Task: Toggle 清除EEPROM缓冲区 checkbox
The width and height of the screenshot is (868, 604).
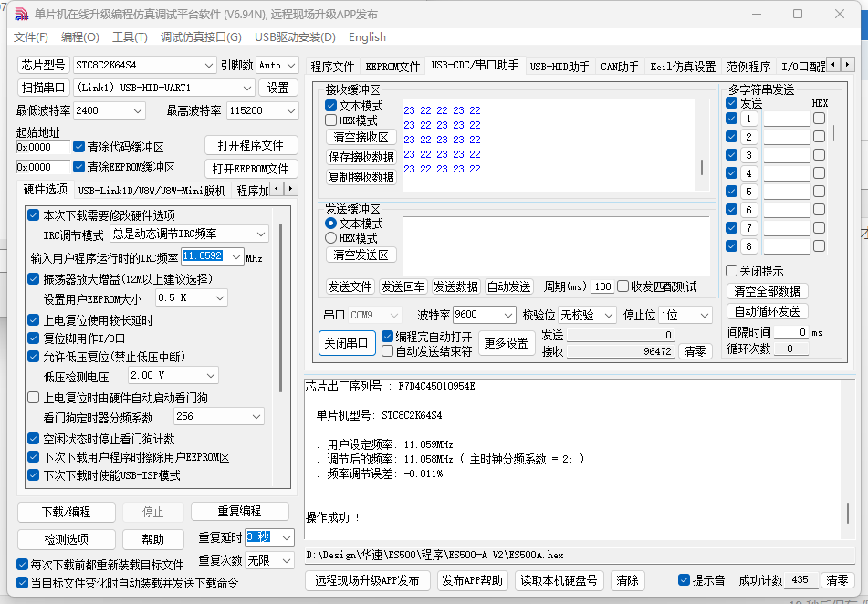Action: click(78, 167)
